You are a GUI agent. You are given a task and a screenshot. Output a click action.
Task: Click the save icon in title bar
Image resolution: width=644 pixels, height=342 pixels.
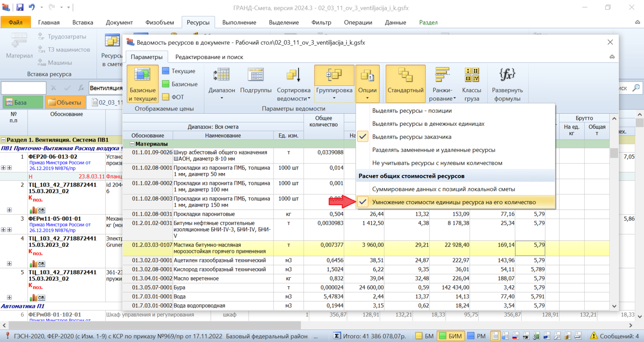tap(20, 7)
